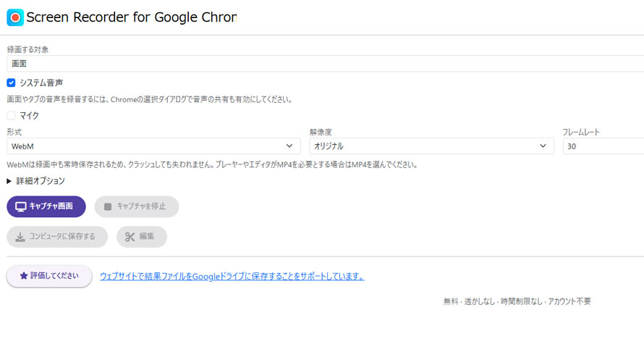
Task: Click the フレームレート field showing 30
Action: pyautogui.click(x=603, y=146)
